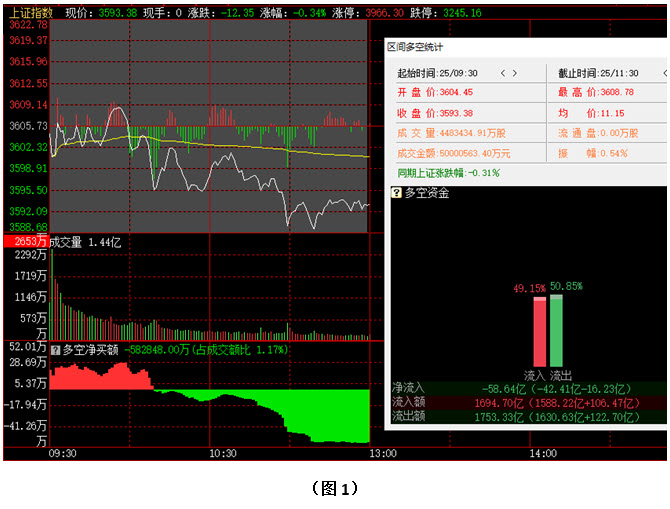Select the 流入额 1694.70亿 row
The height and width of the screenshot is (509, 670).
529,403
